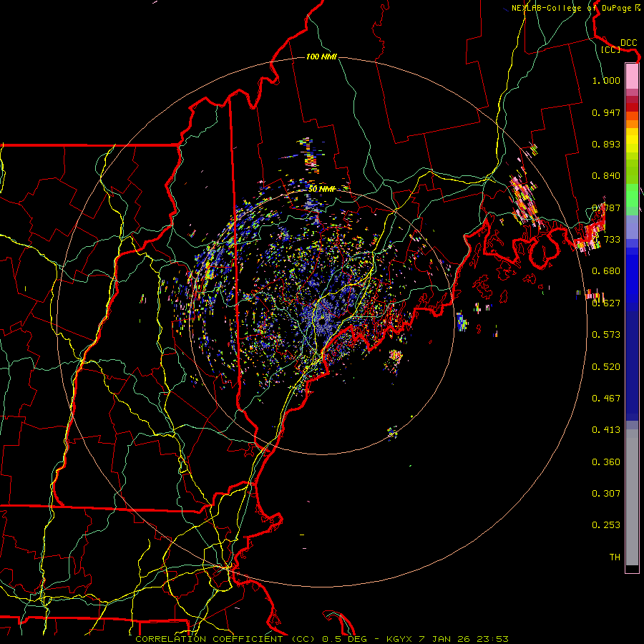The height and width of the screenshot is (644, 644).
Task: Select the 0.307 scale label
Action: tap(606, 494)
